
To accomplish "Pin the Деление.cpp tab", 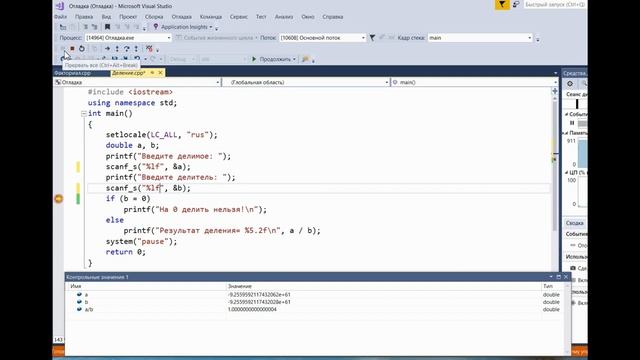I will tap(152, 73).
